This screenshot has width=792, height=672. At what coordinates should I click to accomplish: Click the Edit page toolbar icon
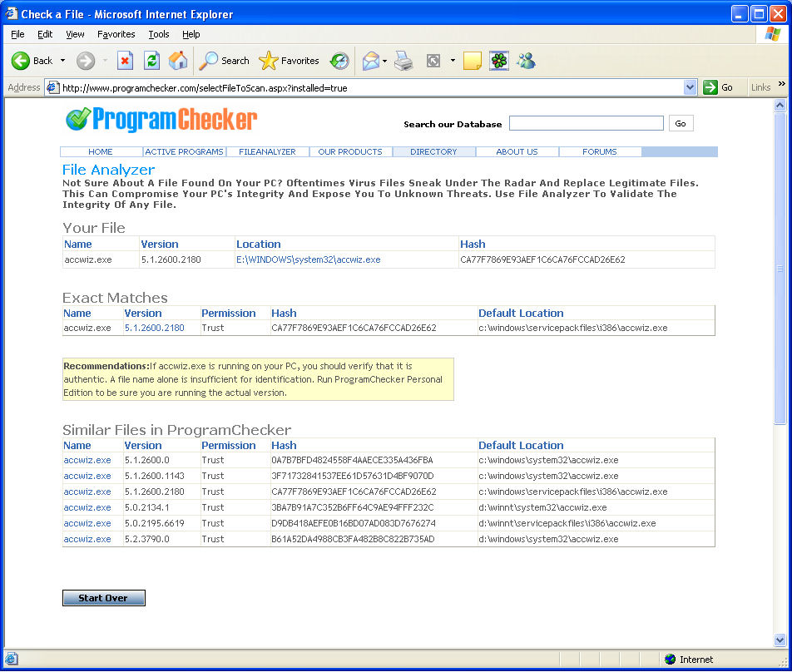click(x=433, y=61)
